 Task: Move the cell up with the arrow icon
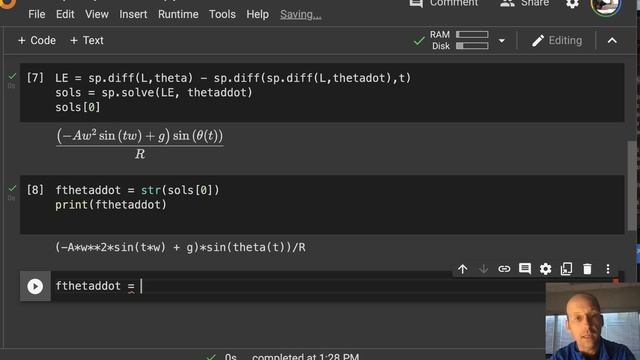(462, 269)
